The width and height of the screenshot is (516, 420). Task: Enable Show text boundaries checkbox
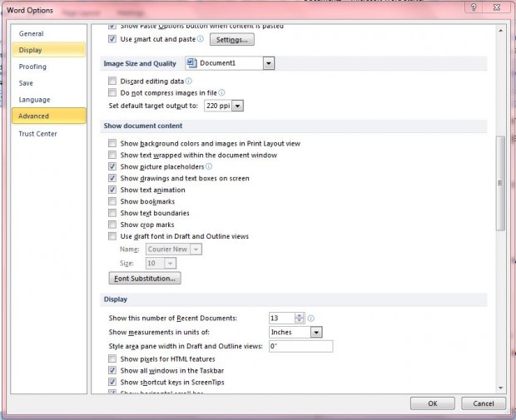point(112,213)
